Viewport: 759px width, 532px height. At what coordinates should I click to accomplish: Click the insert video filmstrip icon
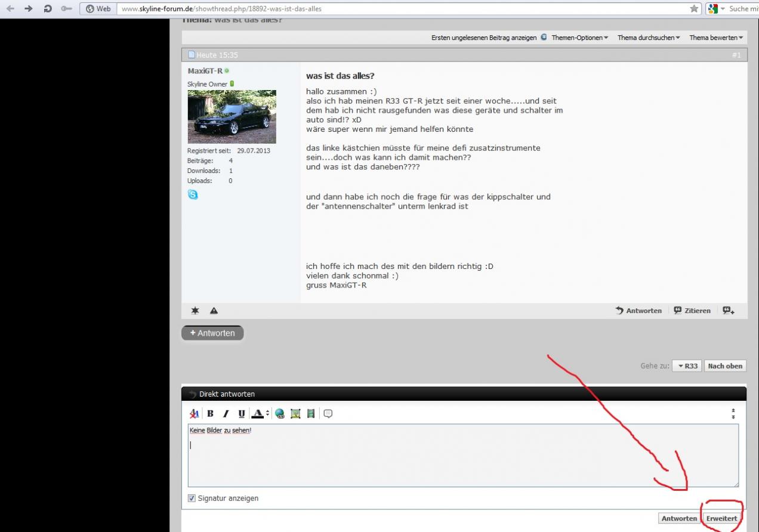[311, 413]
